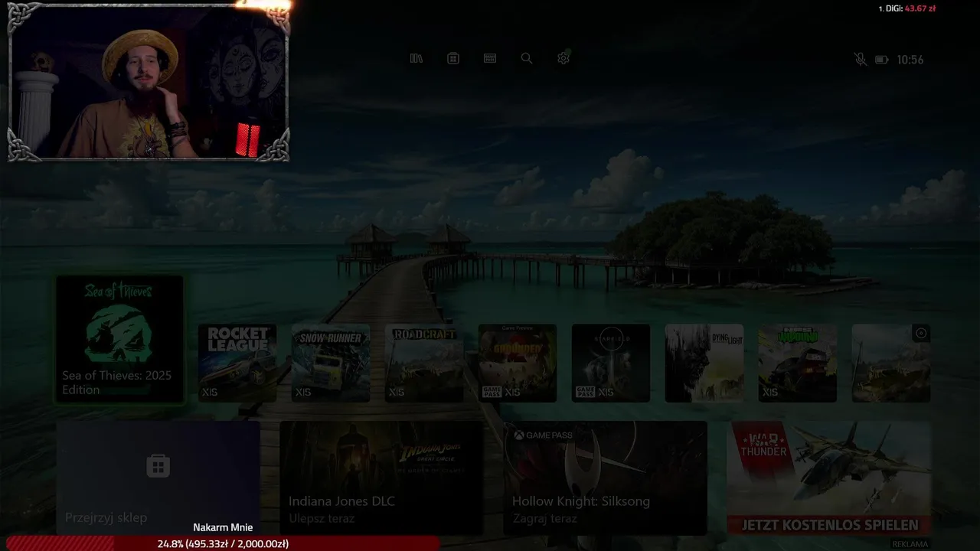The width and height of the screenshot is (980, 551).
Task: Click the Game Pass badge on Grounded tile
Action: [492, 392]
